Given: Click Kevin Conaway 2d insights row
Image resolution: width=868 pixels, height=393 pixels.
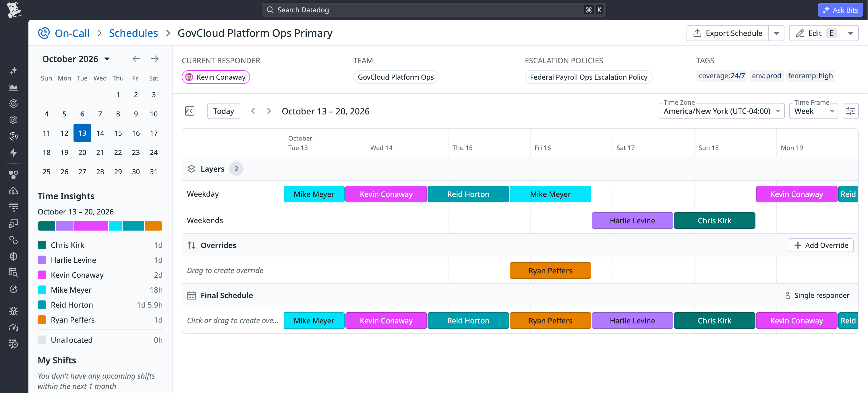Looking at the screenshot, I should point(100,275).
